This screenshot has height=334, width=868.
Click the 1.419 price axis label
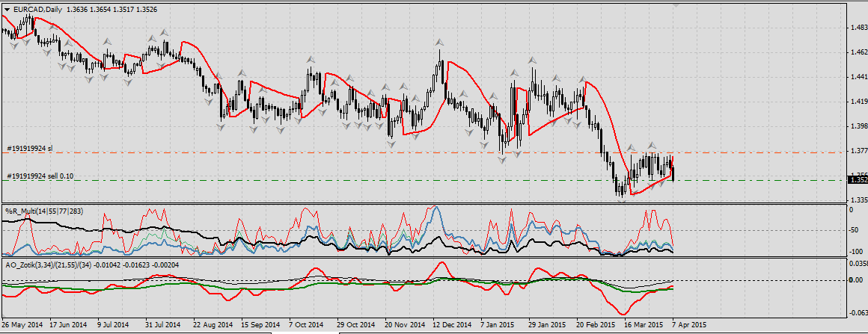[859, 101]
